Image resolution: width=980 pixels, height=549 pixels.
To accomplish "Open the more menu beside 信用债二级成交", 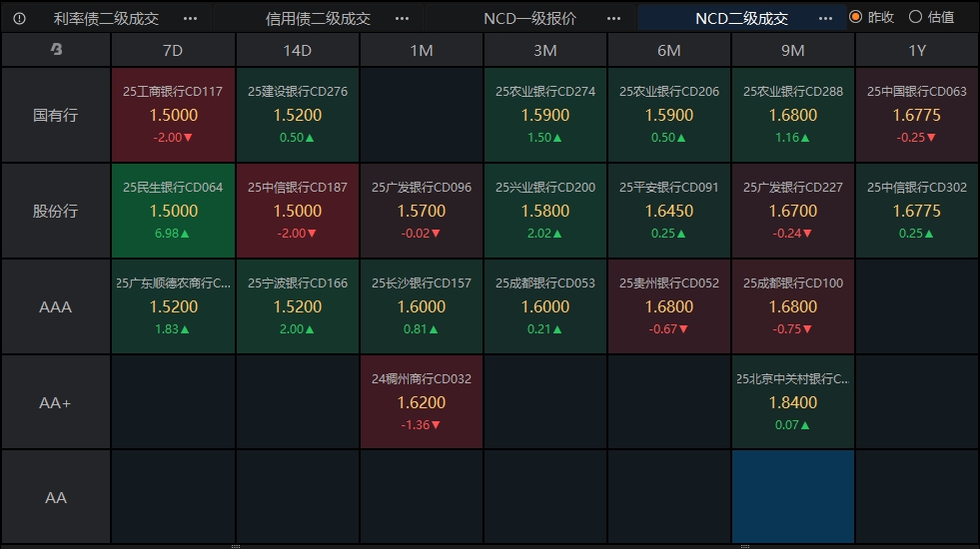I will point(402,19).
